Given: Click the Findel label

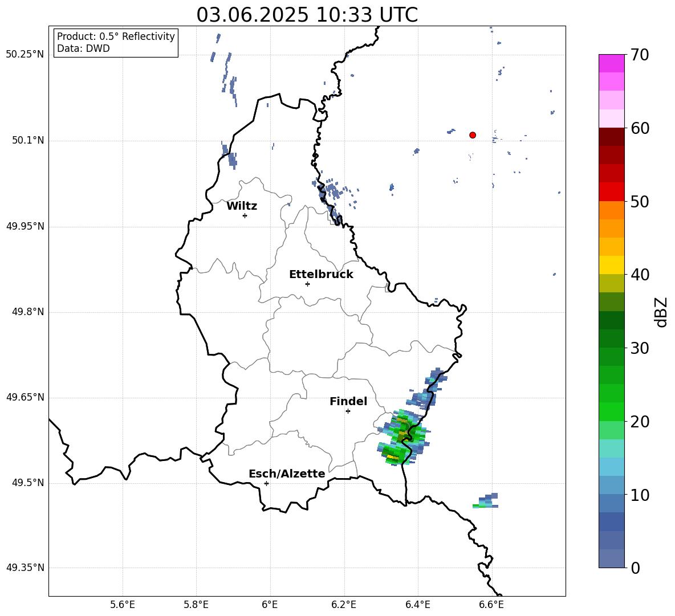Looking at the screenshot, I should tap(348, 401).
